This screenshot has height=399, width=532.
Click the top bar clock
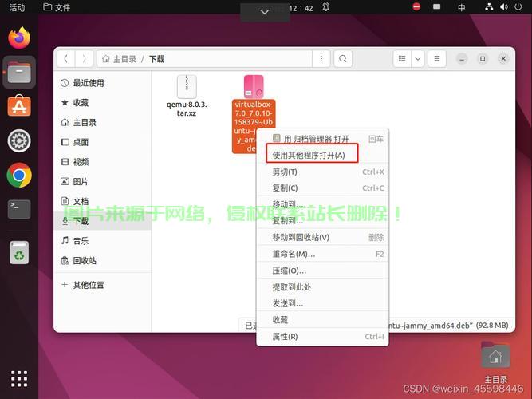pyautogui.click(x=301, y=8)
